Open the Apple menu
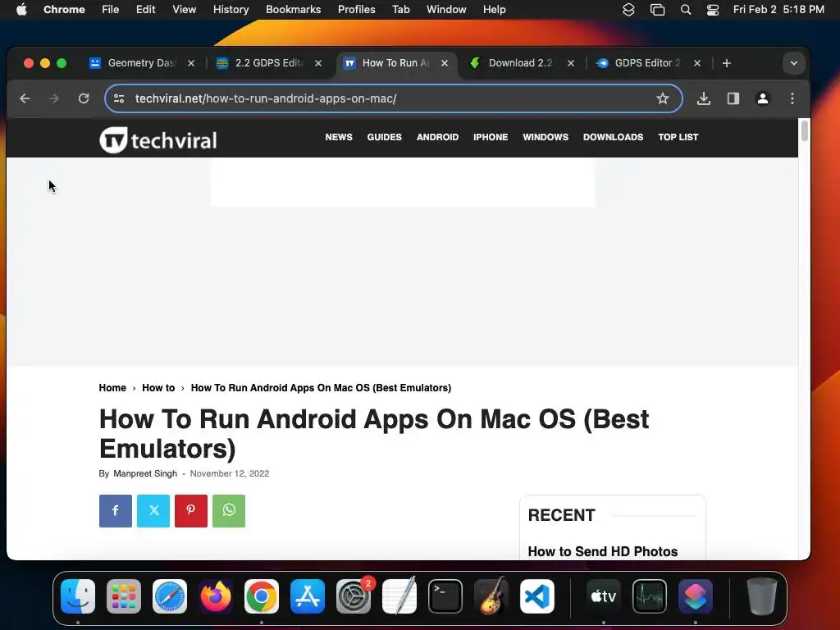Image resolution: width=840 pixels, height=630 pixels. [21, 9]
